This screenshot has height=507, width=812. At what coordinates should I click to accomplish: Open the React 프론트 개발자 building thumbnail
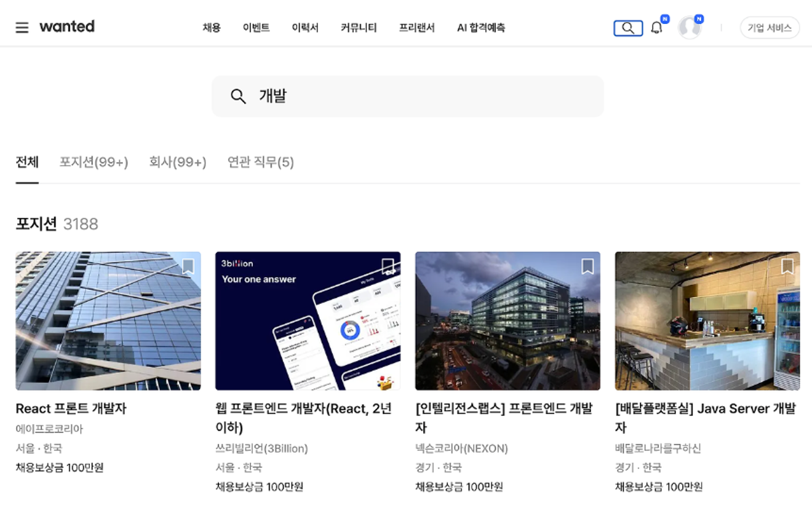click(x=108, y=321)
